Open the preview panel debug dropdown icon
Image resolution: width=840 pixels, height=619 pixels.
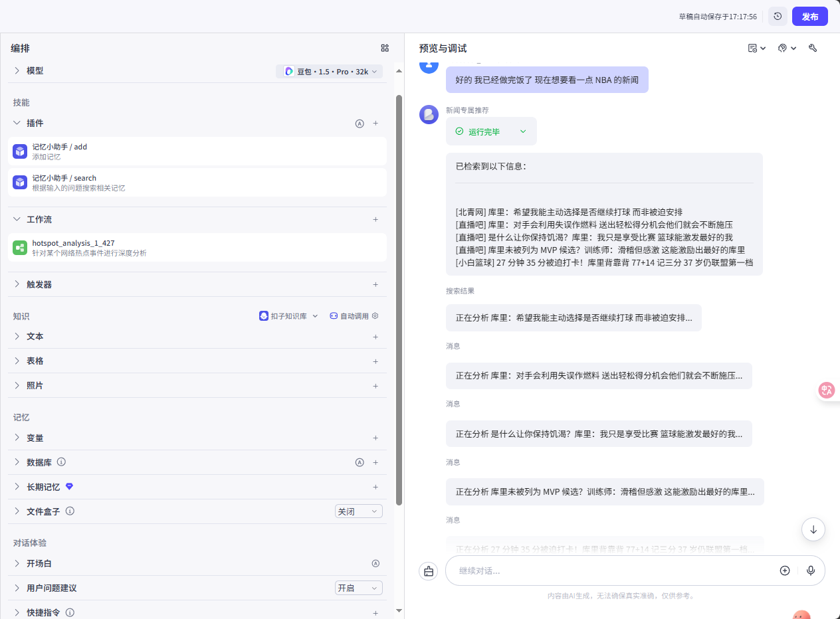coord(787,48)
